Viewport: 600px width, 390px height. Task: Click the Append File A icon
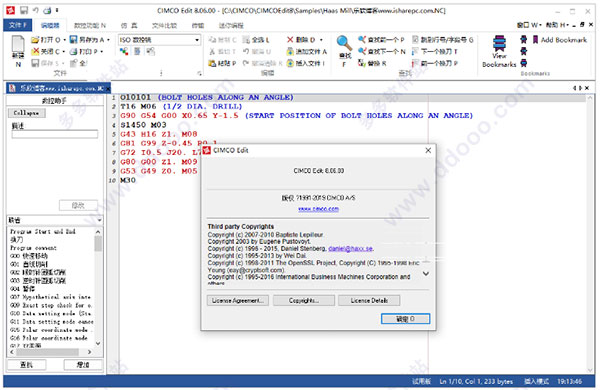(290, 51)
